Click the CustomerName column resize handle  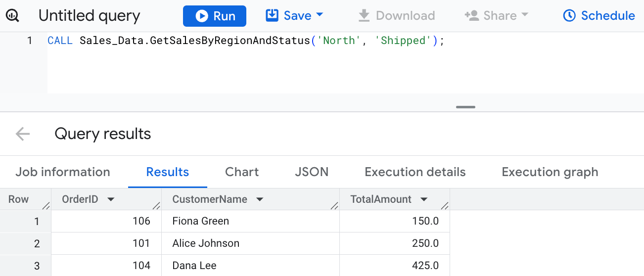[x=335, y=205]
